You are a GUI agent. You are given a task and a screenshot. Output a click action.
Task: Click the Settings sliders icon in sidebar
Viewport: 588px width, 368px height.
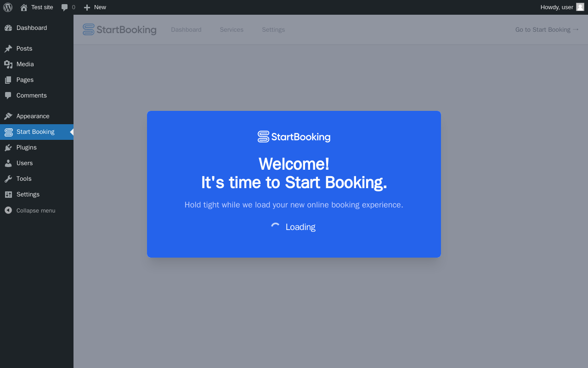click(x=8, y=195)
